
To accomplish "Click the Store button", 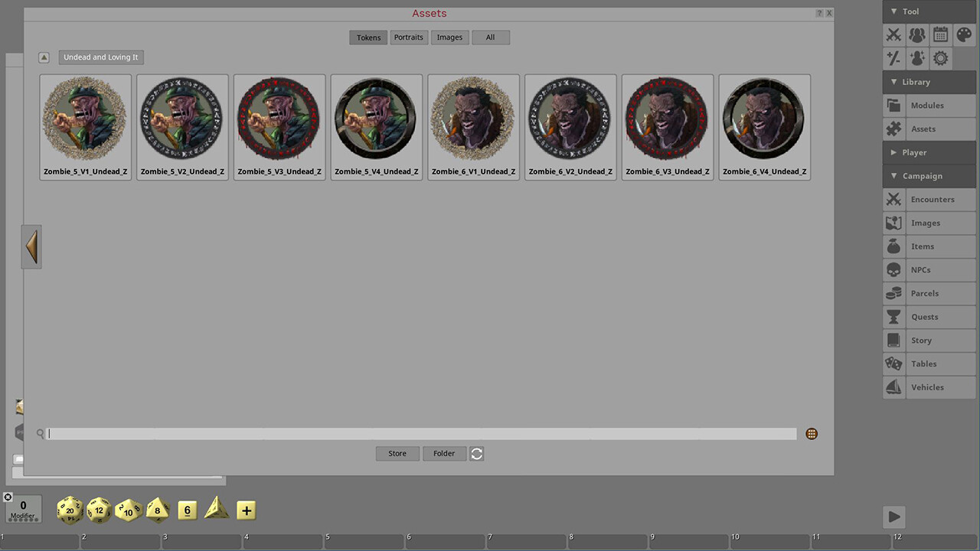I will [397, 453].
